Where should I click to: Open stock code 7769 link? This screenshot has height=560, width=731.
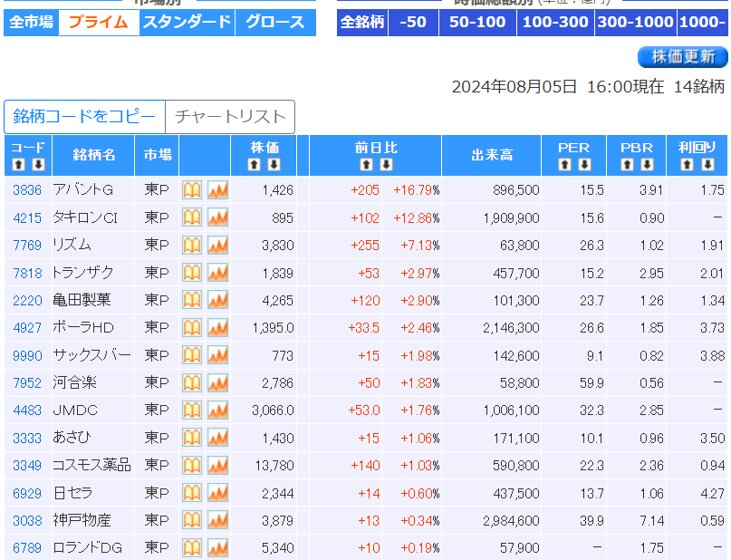pyautogui.click(x=27, y=246)
